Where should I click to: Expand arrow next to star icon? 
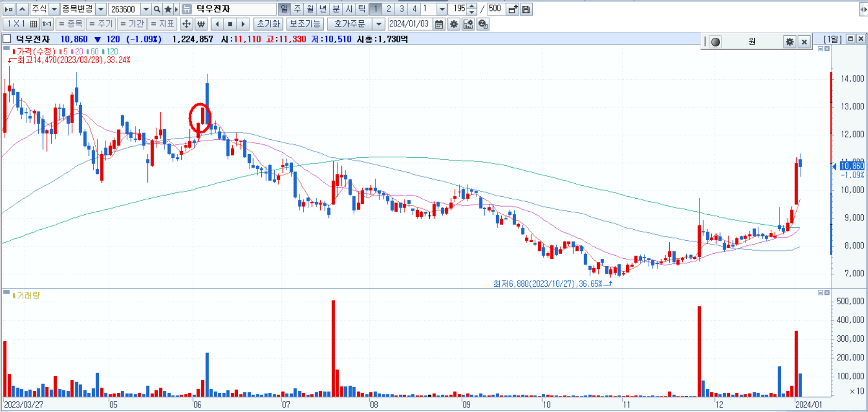pos(176,9)
